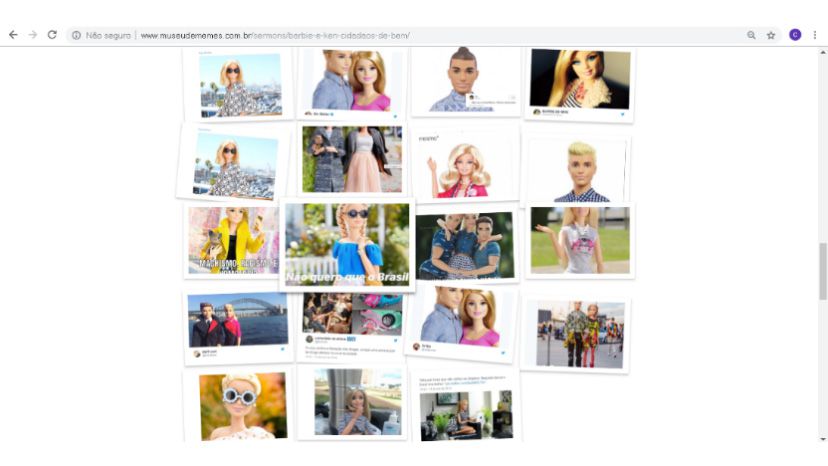The height and width of the screenshot is (466, 828).
Task: Open the Barbie on sofa covering mouth thumbnail
Action: pos(352,403)
